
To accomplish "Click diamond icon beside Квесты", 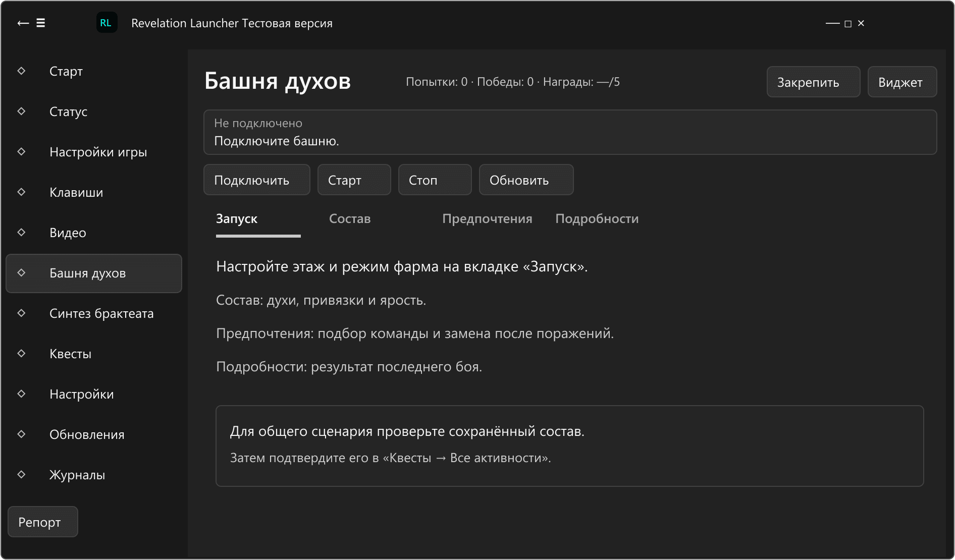I will pyautogui.click(x=21, y=353).
